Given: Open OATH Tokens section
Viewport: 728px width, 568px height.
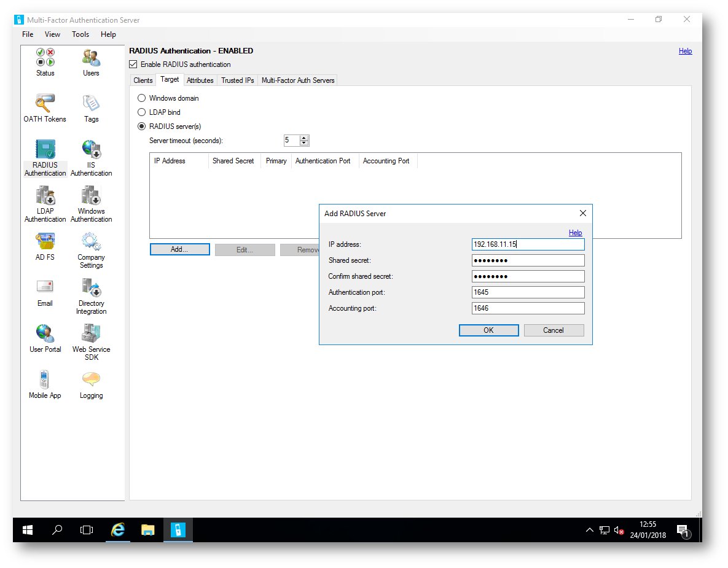Looking at the screenshot, I should (x=45, y=107).
